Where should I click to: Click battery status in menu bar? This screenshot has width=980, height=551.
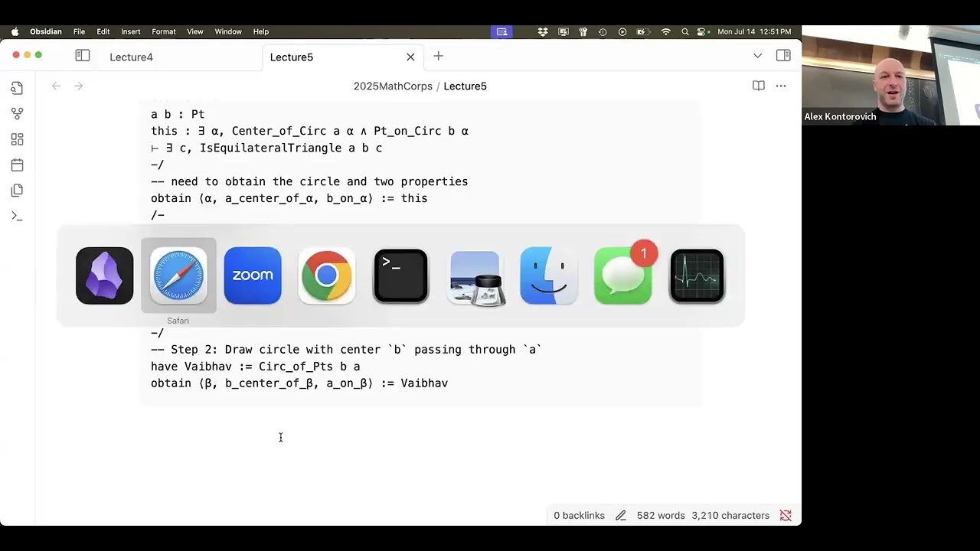[644, 31]
